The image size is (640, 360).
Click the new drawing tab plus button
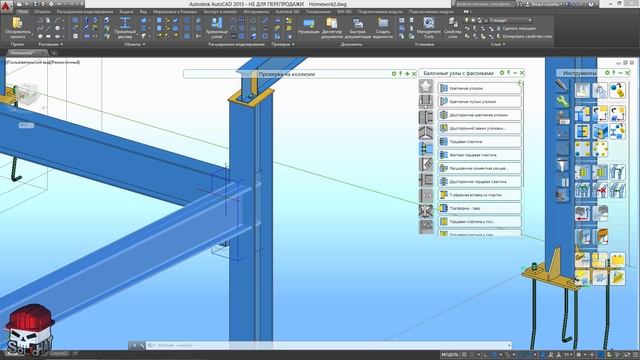coord(53,53)
